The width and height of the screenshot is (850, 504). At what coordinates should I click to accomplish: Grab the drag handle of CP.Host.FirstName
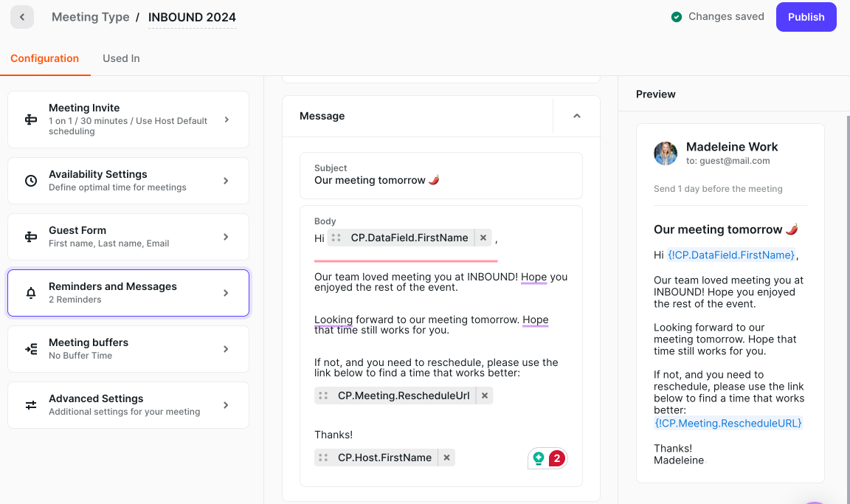point(323,458)
